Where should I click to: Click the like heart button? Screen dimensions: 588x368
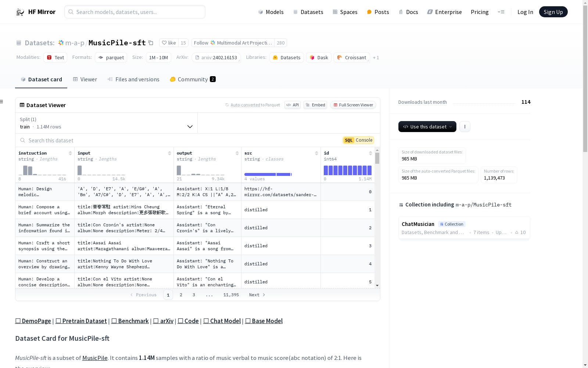pyautogui.click(x=169, y=43)
